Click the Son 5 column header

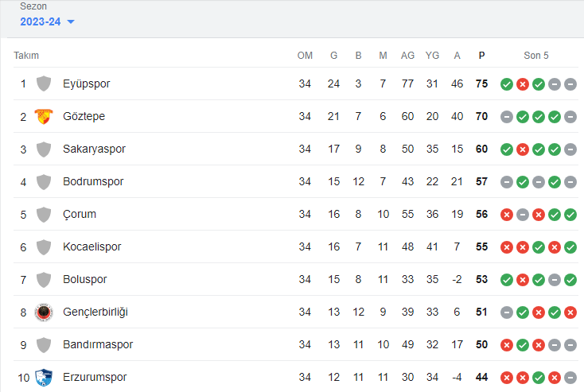pyautogui.click(x=536, y=56)
